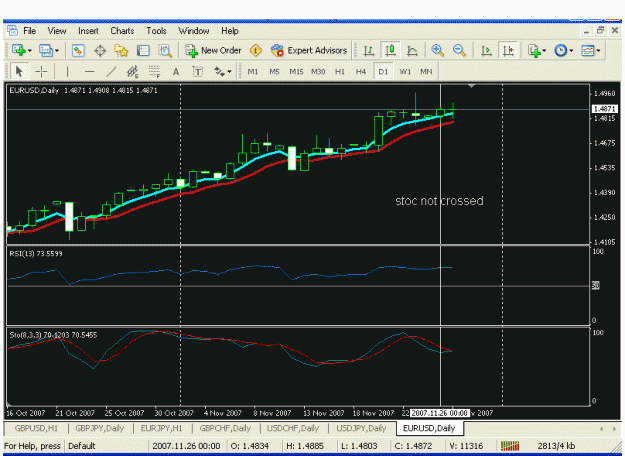Launch MetaEditor yellow diamond icon

tap(256, 51)
